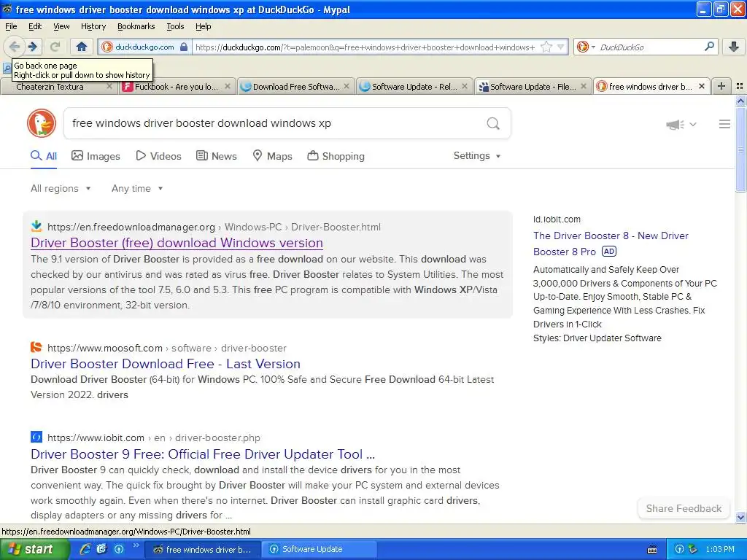747x560 pixels.
Task: Open the Settings dropdown
Action: [x=477, y=156]
